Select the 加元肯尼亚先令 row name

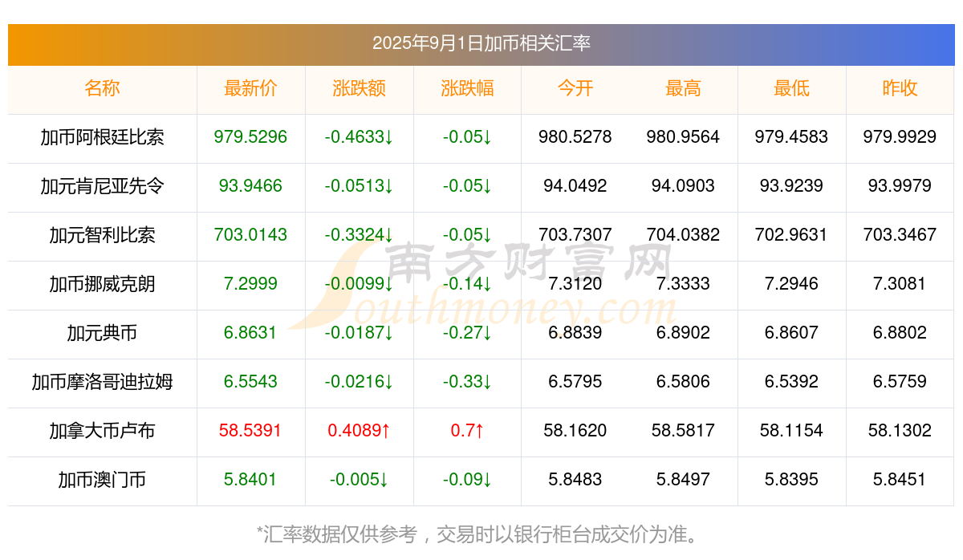point(102,186)
